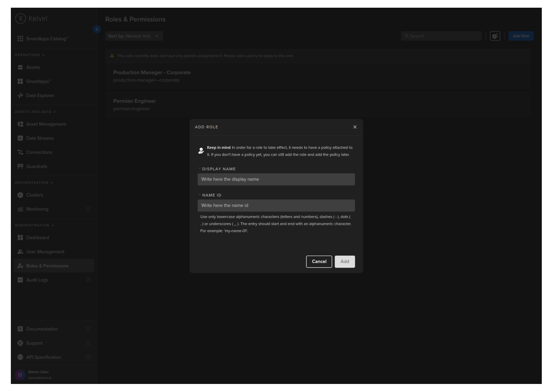Go to User Management menu item
This screenshot has width=553, height=392.
coord(45,252)
